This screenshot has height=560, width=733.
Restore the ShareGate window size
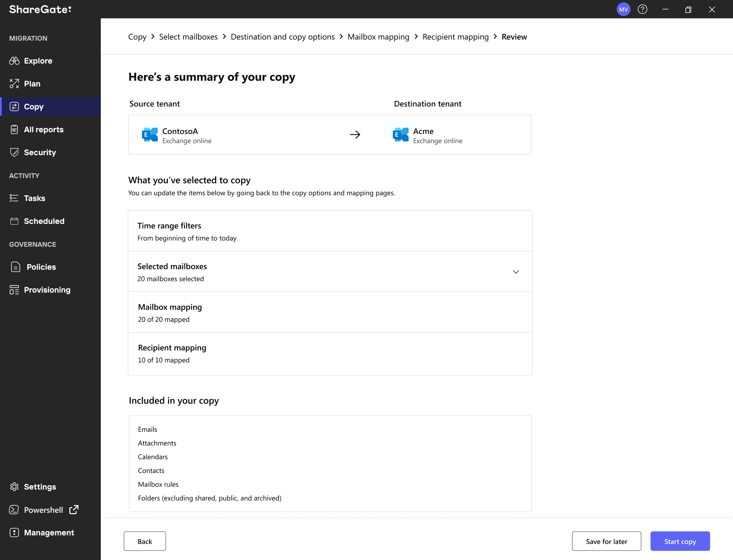click(688, 9)
